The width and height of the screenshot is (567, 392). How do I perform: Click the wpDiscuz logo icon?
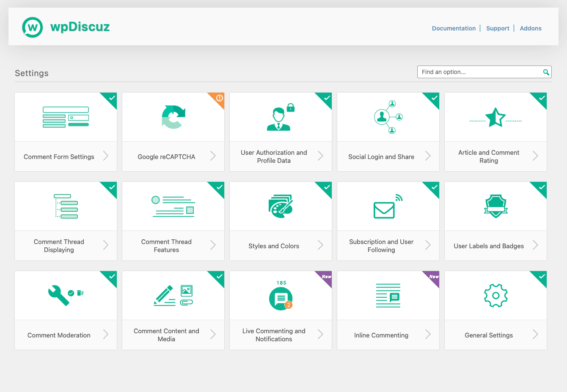tap(33, 27)
